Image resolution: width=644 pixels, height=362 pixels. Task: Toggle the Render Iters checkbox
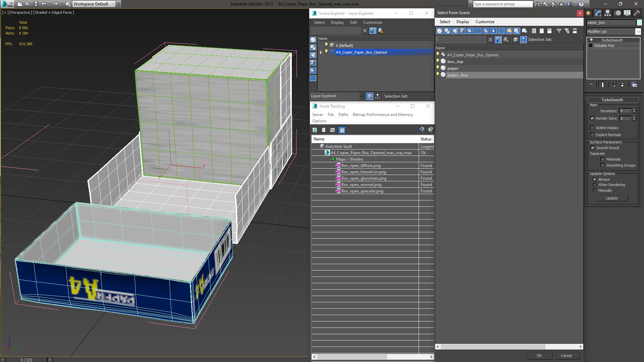592,118
